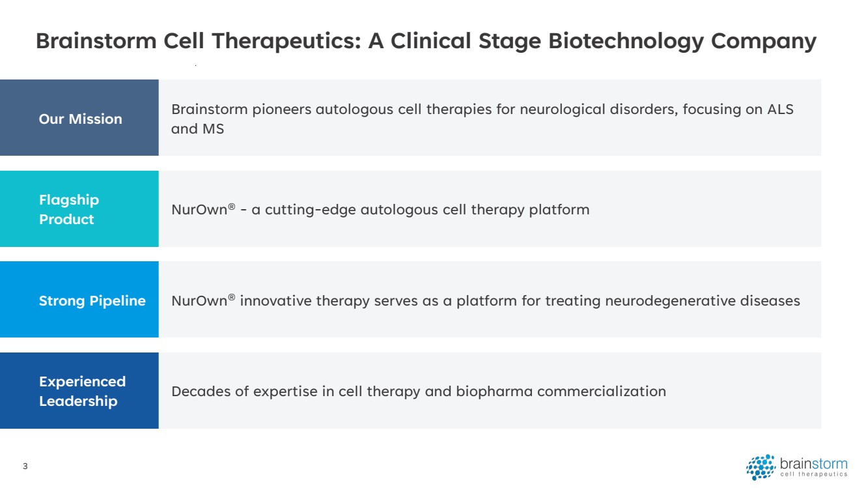
Task: Select the slide title mentioning Clinical Stage Biotechnology
Action: (x=426, y=41)
